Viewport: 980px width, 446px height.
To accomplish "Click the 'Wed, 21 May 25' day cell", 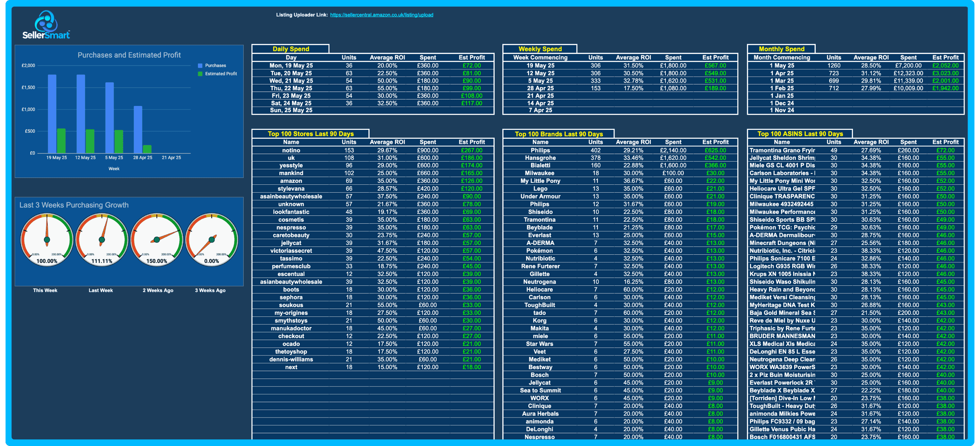I will (291, 81).
